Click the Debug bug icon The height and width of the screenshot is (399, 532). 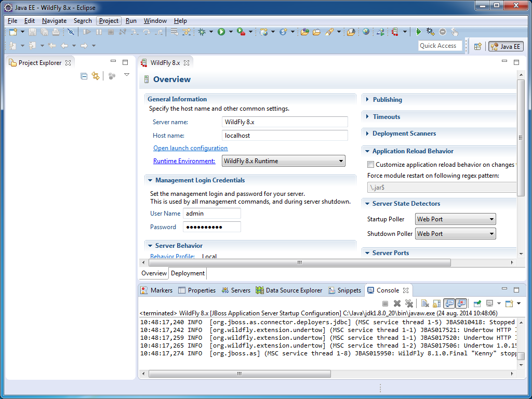202,32
